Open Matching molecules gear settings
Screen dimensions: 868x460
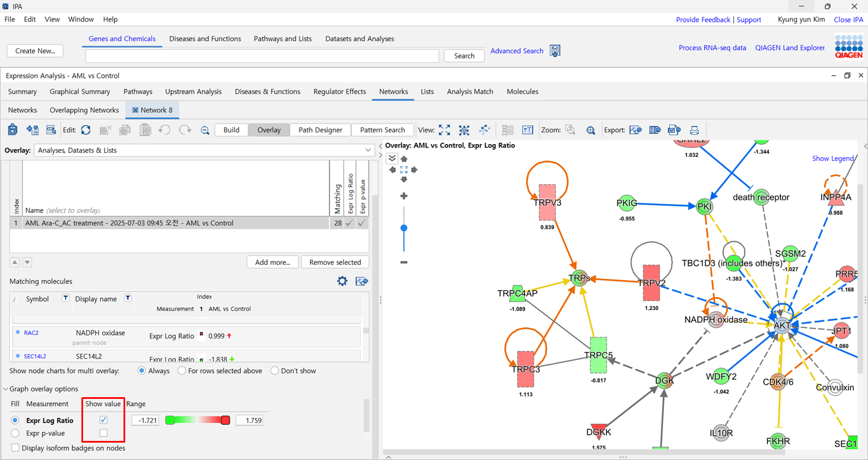pos(342,281)
